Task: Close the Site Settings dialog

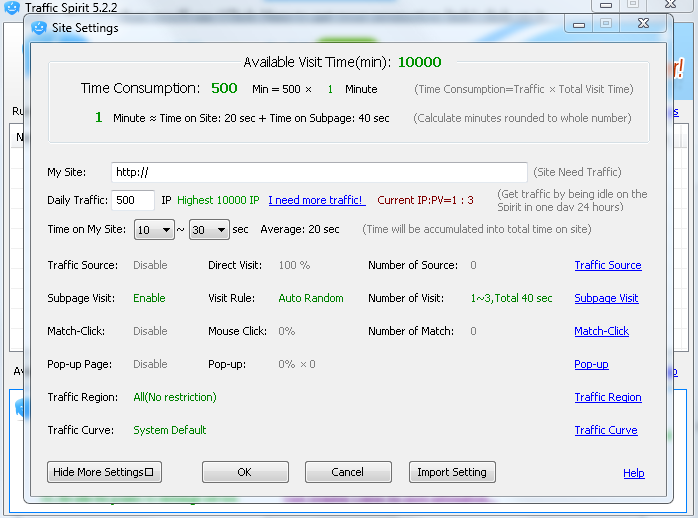Action: coord(643,23)
